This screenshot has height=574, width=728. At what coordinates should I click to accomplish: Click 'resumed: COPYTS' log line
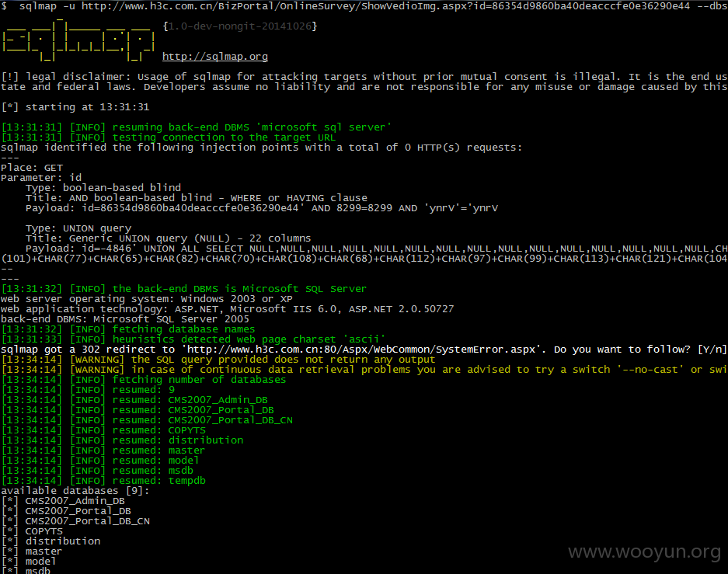(103, 430)
